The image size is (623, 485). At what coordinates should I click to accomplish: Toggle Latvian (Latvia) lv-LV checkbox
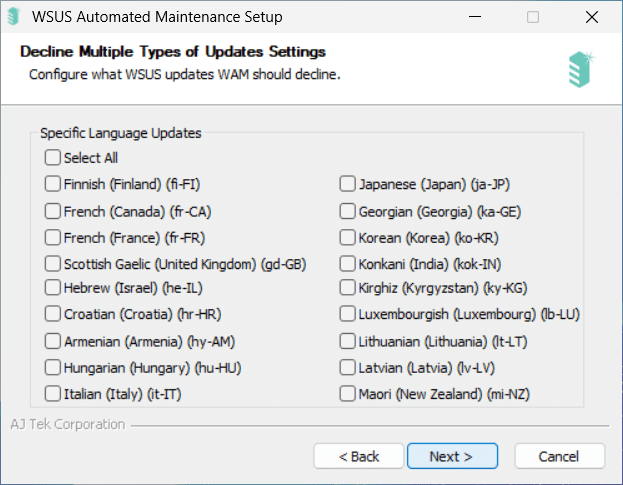347,368
